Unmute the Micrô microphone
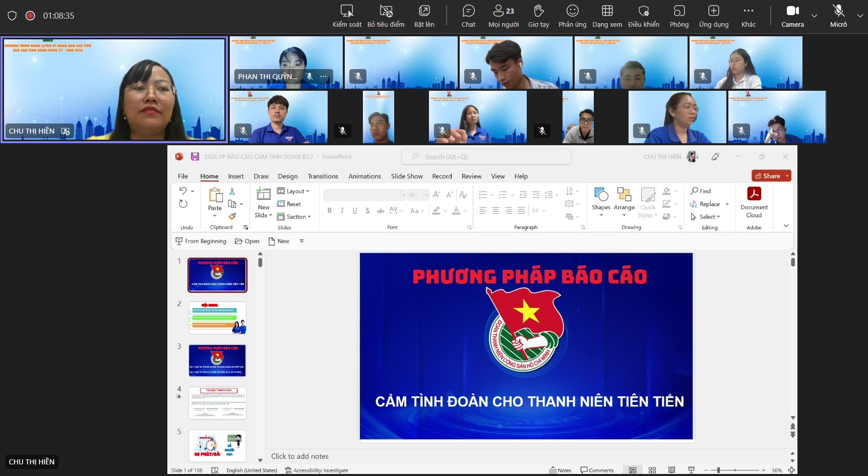The height and width of the screenshot is (476, 868). (838, 16)
